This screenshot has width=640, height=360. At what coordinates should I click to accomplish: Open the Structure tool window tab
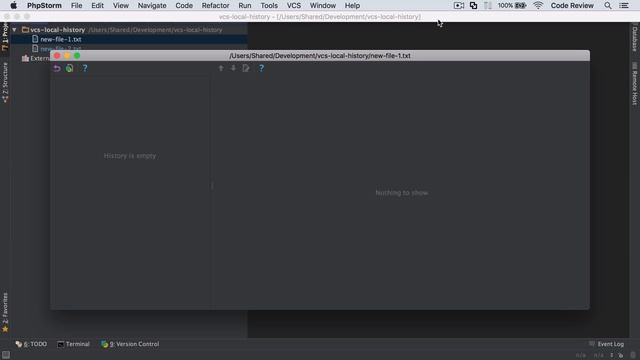(5, 82)
